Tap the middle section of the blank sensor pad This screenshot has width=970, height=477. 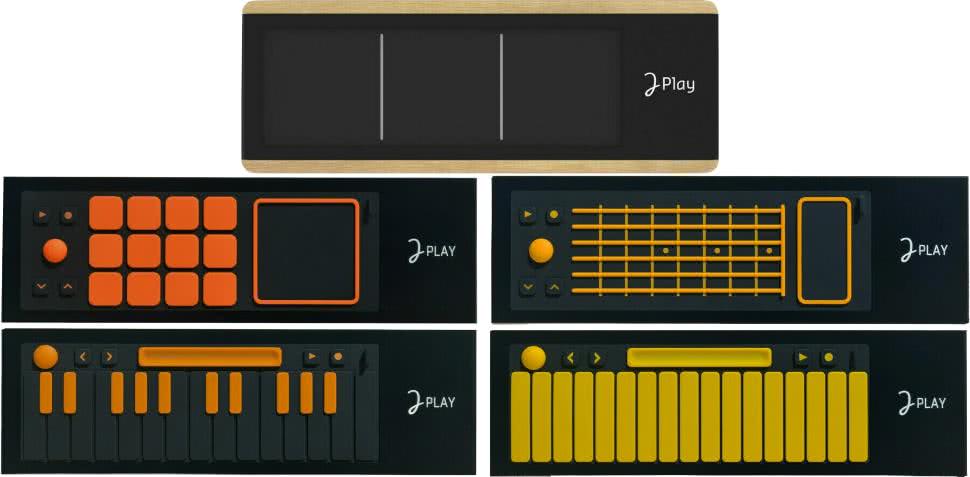tap(441, 87)
